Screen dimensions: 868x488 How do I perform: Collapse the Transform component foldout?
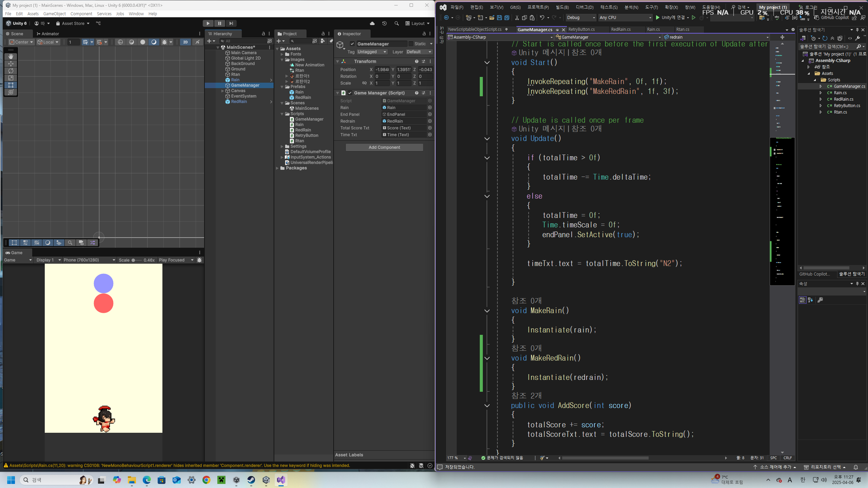(x=338, y=61)
